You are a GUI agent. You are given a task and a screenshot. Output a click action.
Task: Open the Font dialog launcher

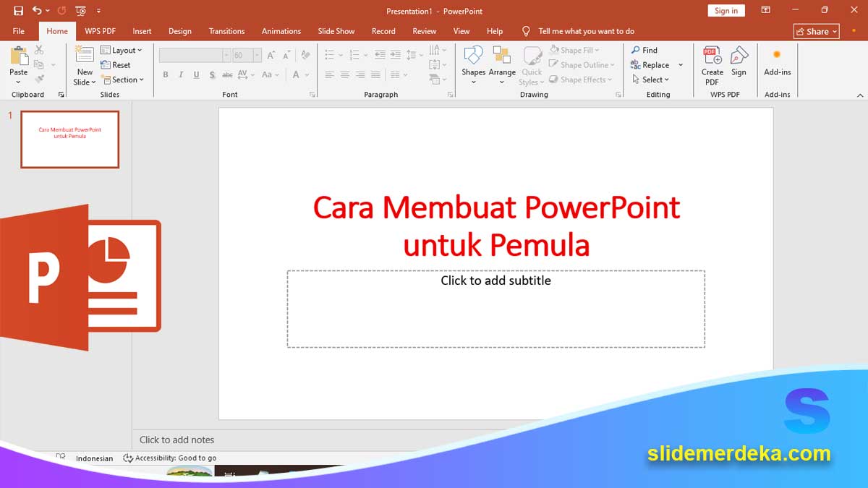tap(312, 95)
